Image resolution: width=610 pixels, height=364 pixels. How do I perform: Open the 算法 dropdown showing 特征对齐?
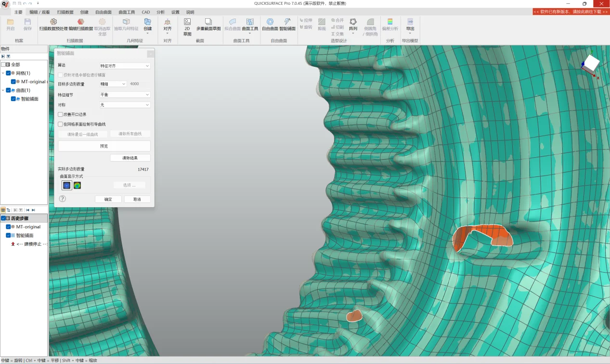coord(125,65)
